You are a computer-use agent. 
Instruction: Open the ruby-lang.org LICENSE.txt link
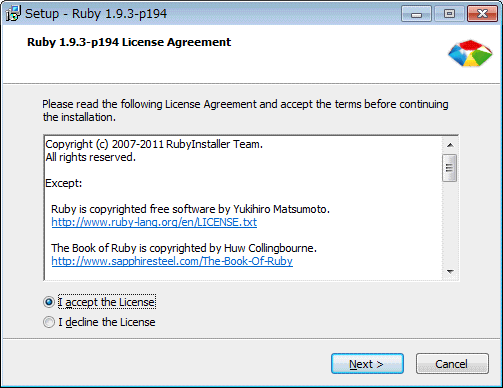(154, 222)
